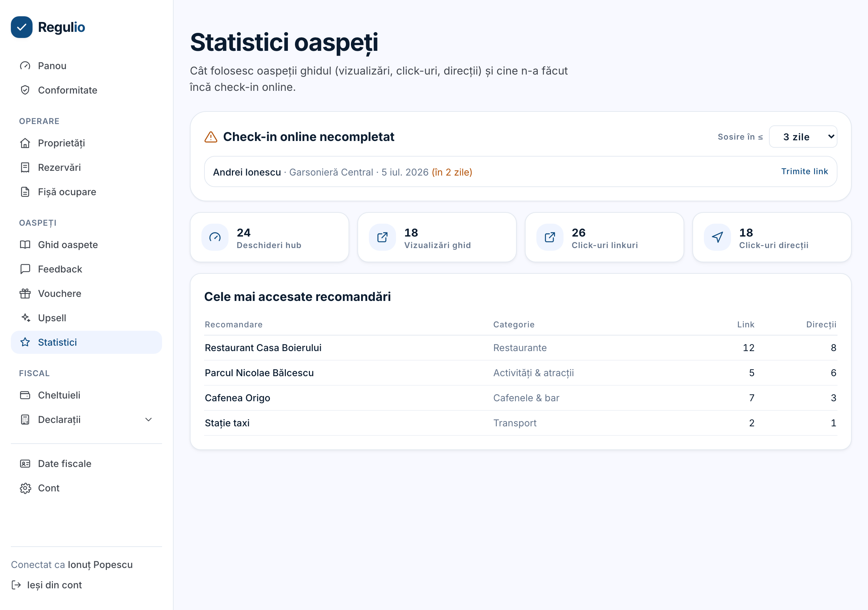Click the Ionuț Popescu user name
Image resolution: width=868 pixels, height=610 pixels.
point(100,565)
